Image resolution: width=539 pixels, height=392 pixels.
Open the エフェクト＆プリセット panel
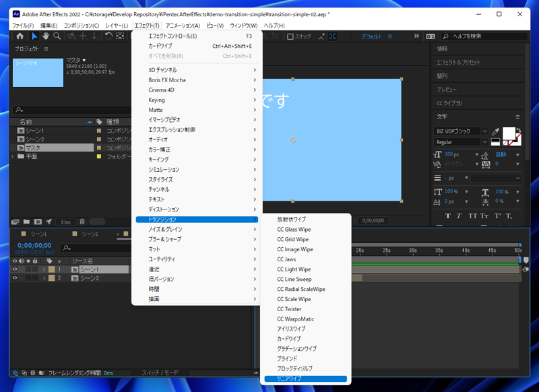[459, 63]
